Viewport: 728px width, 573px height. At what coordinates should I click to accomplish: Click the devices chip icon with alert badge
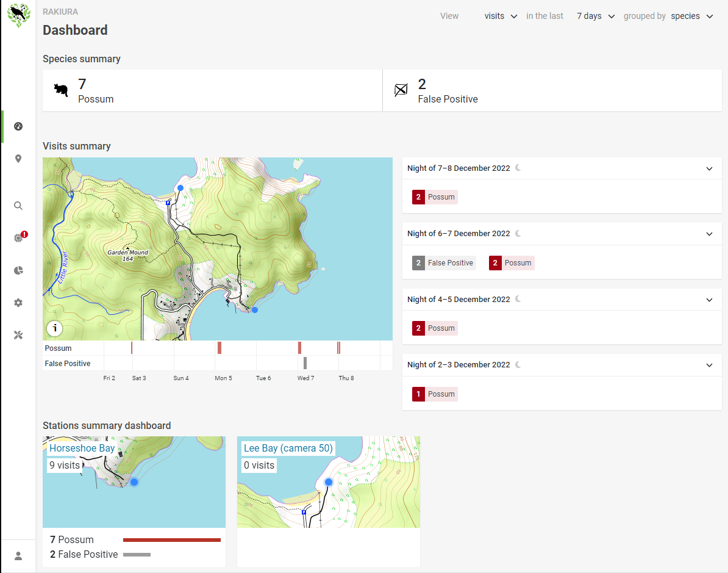(x=18, y=239)
